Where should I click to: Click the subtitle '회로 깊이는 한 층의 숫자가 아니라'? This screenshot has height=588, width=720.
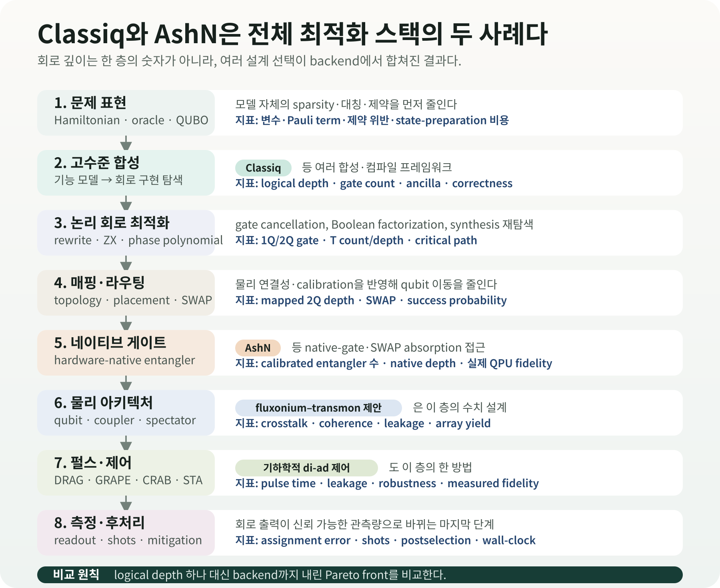[249, 61]
